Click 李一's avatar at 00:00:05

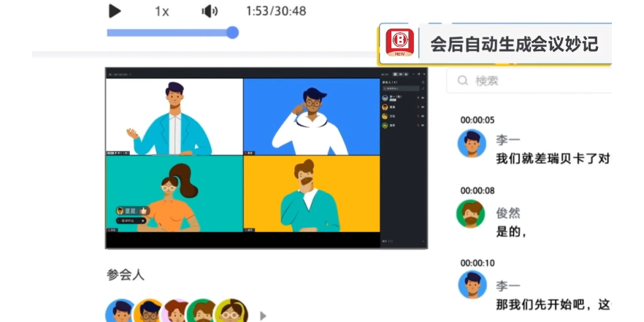tap(472, 144)
